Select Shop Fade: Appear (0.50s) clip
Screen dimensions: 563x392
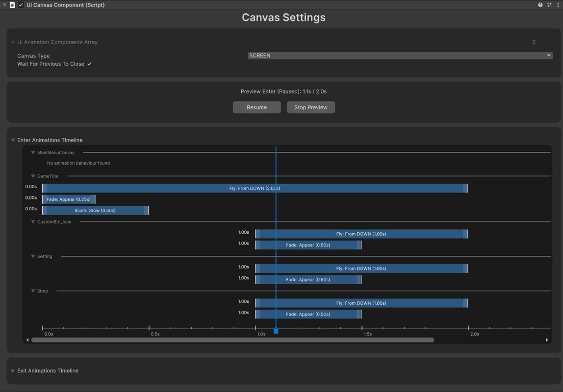308,314
